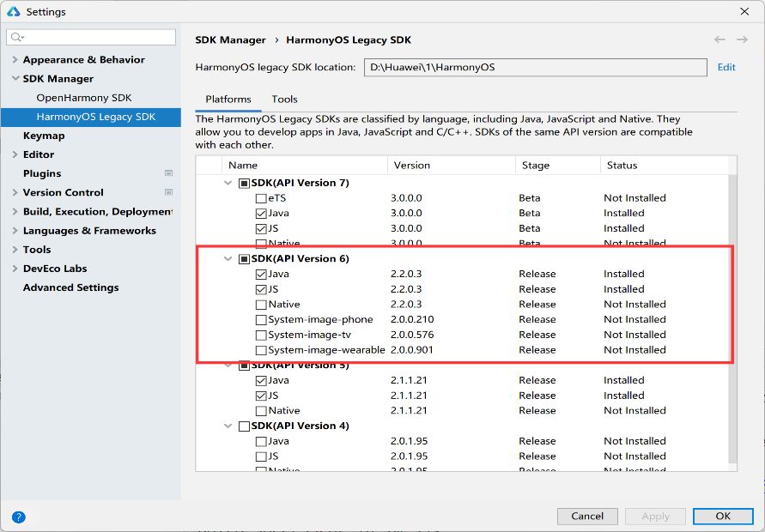Check JS 2.0.1.95 checkbox
Image resolution: width=765 pixels, height=532 pixels.
tap(261, 456)
